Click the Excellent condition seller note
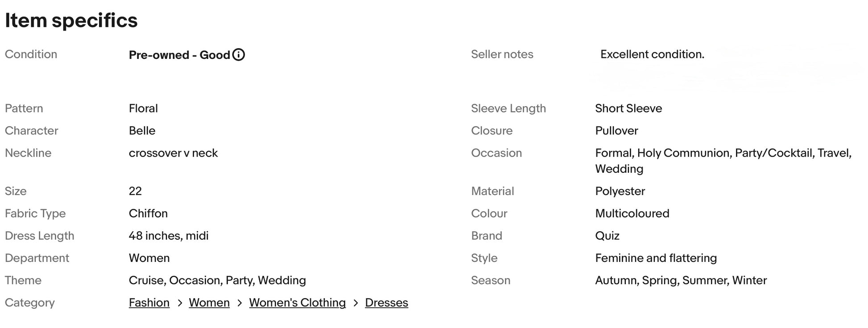868x328 pixels. (652, 54)
